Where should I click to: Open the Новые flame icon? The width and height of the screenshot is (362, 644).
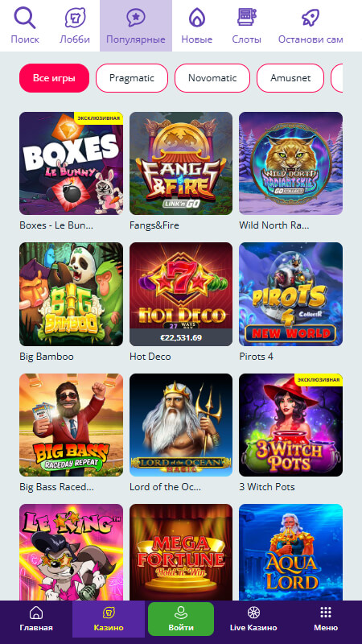pos(196,18)
